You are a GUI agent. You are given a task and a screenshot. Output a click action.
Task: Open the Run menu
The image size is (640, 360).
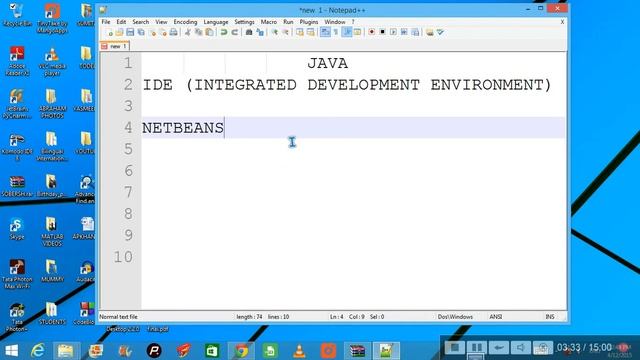tap(288, 22)
